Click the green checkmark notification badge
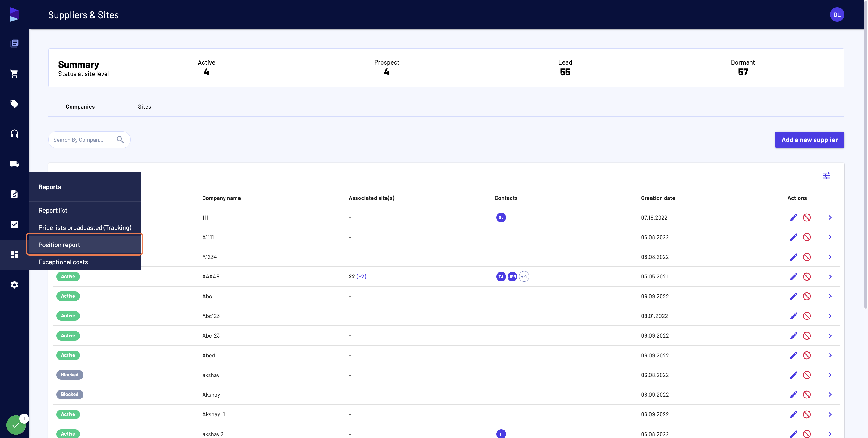 click(x=16, y=425)
